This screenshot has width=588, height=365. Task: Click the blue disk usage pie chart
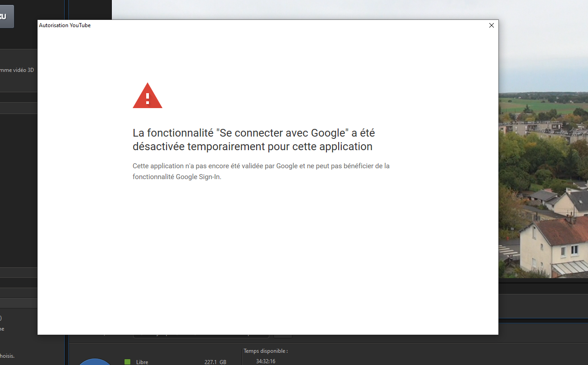coord(95,361)
